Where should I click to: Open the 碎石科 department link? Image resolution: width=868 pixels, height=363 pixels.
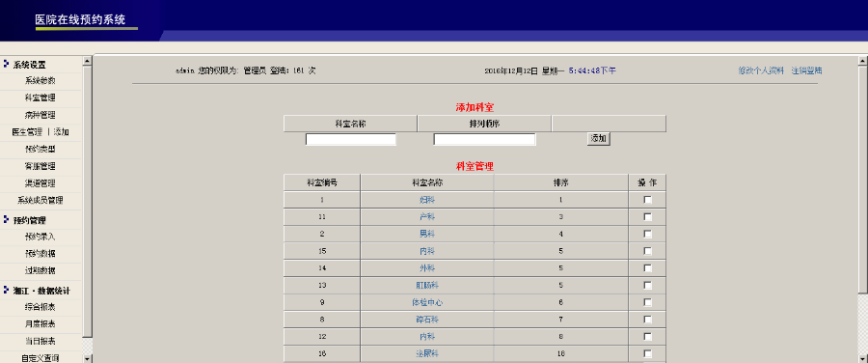coord(427,320)
